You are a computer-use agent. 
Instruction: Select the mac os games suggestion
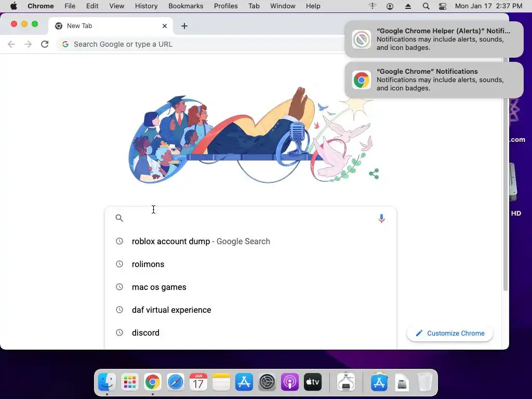pos(250,287)
